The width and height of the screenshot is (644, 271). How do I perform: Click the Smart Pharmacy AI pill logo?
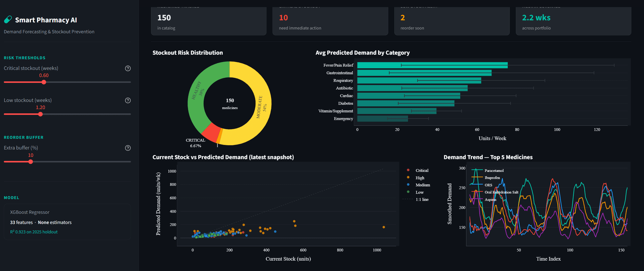click(x=8, y=20)
